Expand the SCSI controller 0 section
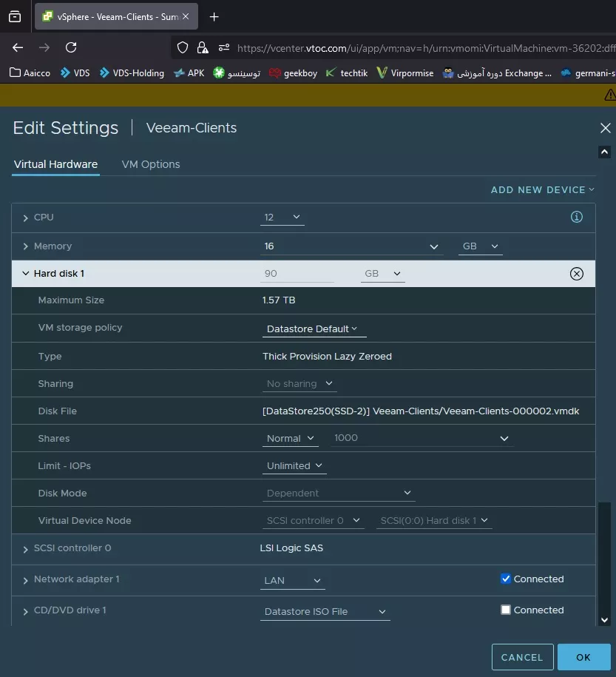616x677 pixels. 25,549
